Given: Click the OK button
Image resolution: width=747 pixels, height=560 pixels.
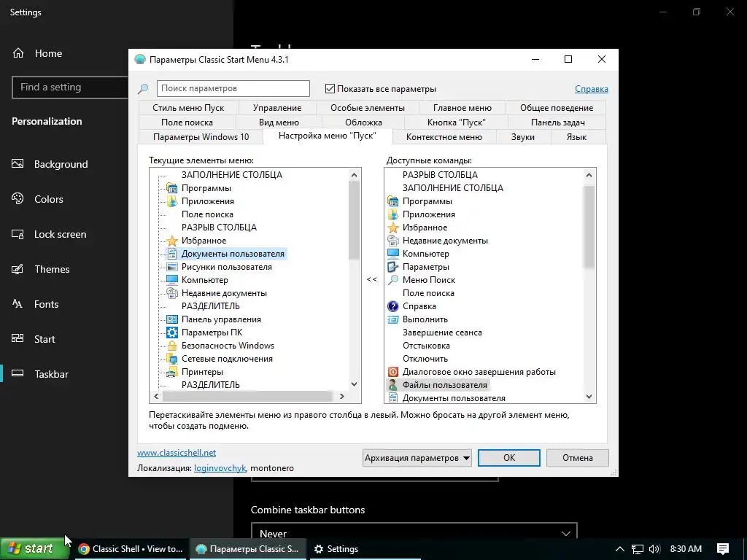Looking at the screenshot, I should [508, 458].
